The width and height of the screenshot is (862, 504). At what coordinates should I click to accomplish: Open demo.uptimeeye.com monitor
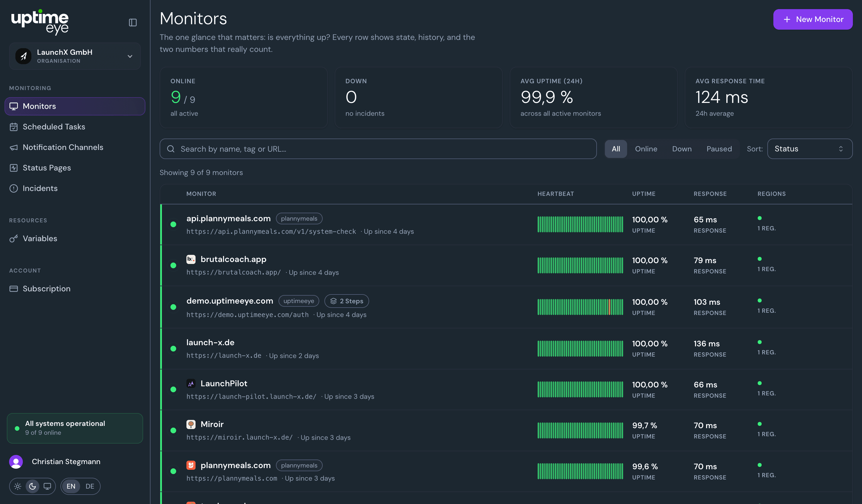coord(230,301)
